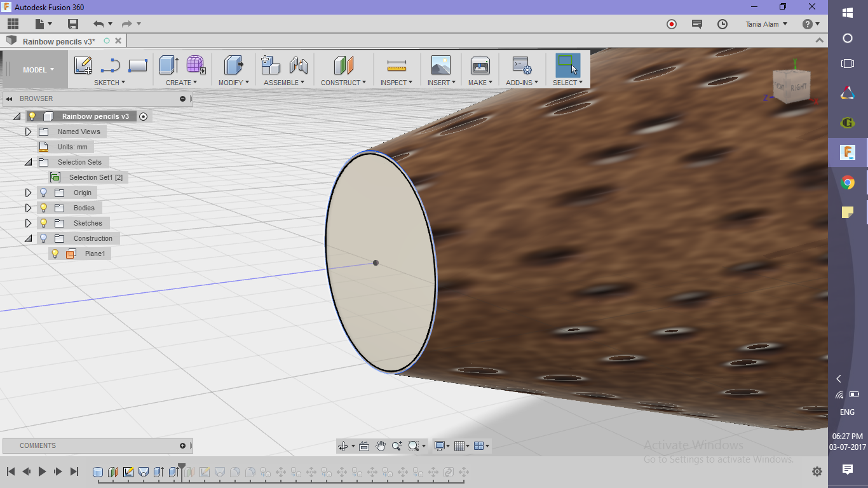
Task: Toggle visibility bulb of Origin folder
Action: 44,193
